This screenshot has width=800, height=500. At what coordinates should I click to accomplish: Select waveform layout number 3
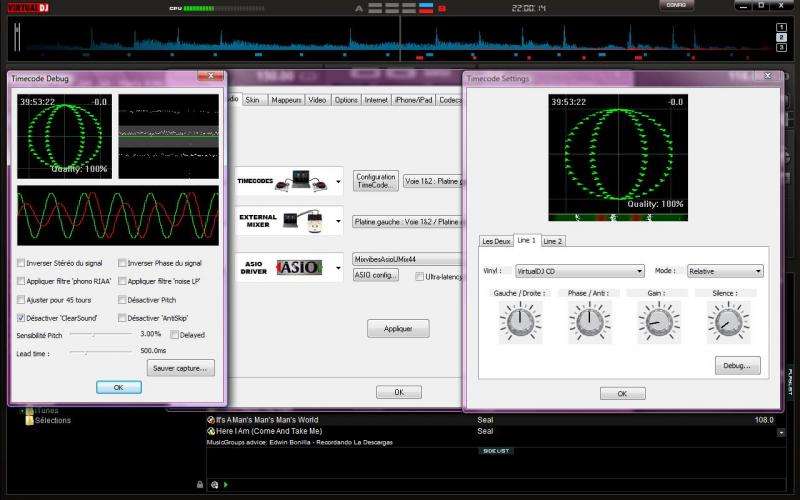tap(781, 47)
